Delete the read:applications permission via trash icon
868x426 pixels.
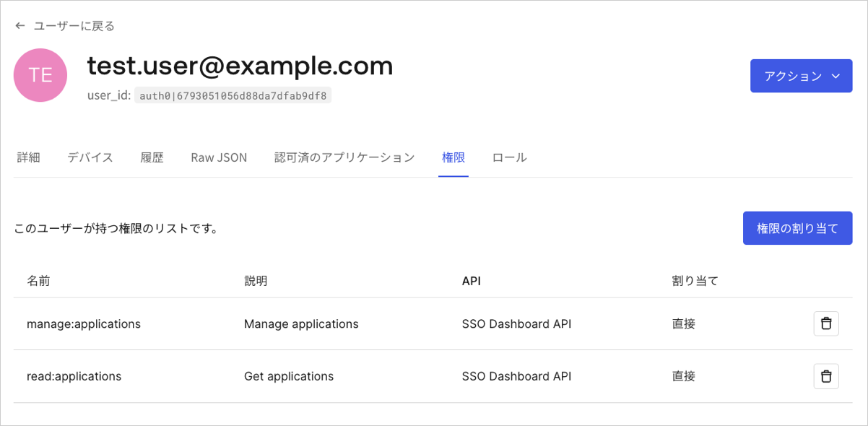click(x=826, y=376)
